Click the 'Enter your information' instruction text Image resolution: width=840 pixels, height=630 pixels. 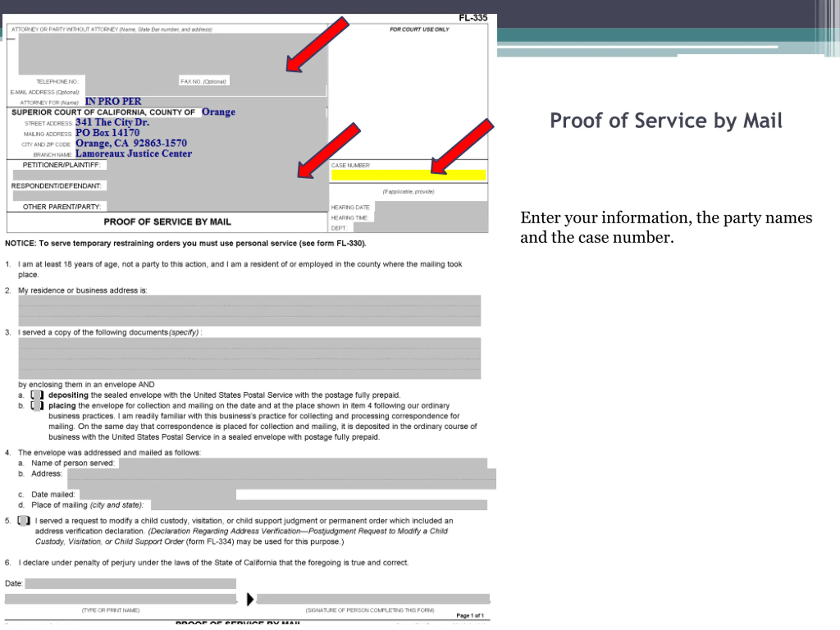[x=666, y=227]
